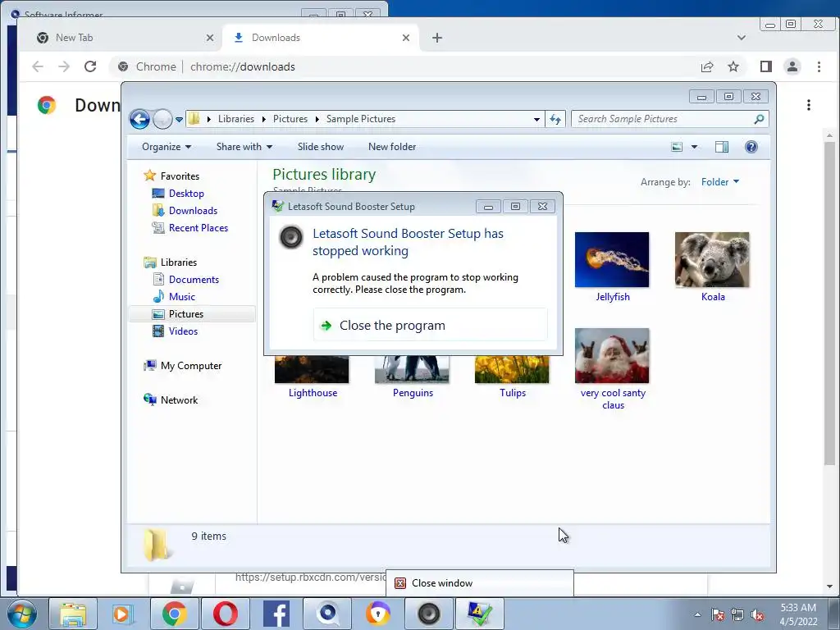Screen dimensions: 840x630
Task: Open Windows Start button
Action: pos(22,614)
